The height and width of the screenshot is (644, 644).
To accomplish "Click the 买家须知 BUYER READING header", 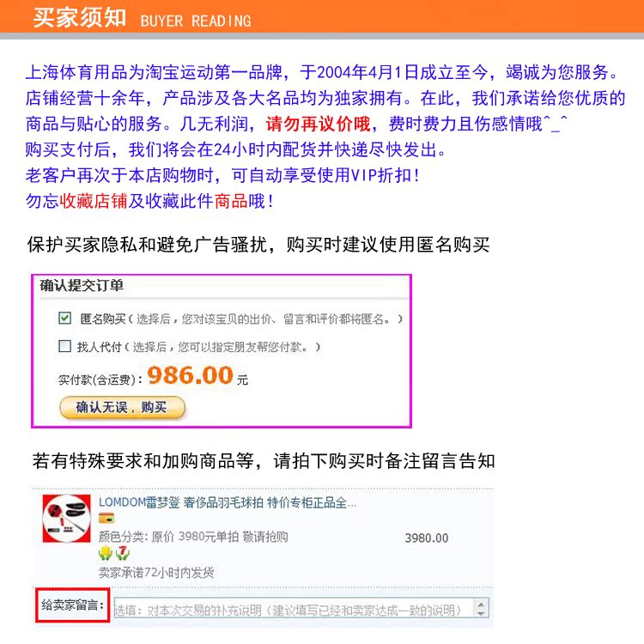I will (x=142, y=18).
